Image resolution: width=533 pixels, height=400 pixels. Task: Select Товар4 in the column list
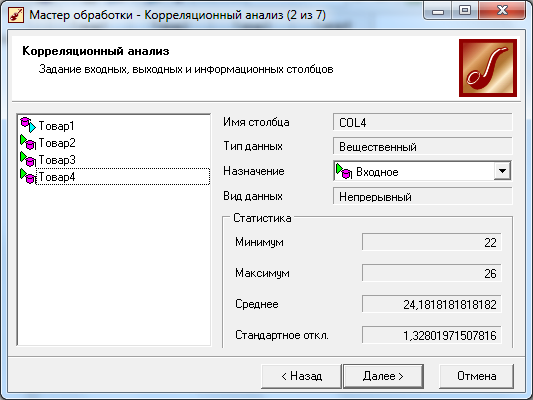coord(123,177)
